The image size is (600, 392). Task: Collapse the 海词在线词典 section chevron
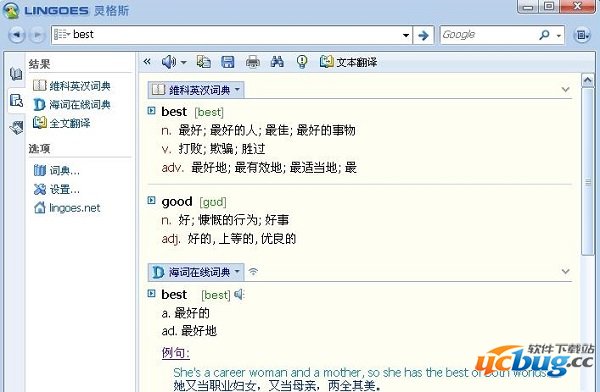point(565,271)
